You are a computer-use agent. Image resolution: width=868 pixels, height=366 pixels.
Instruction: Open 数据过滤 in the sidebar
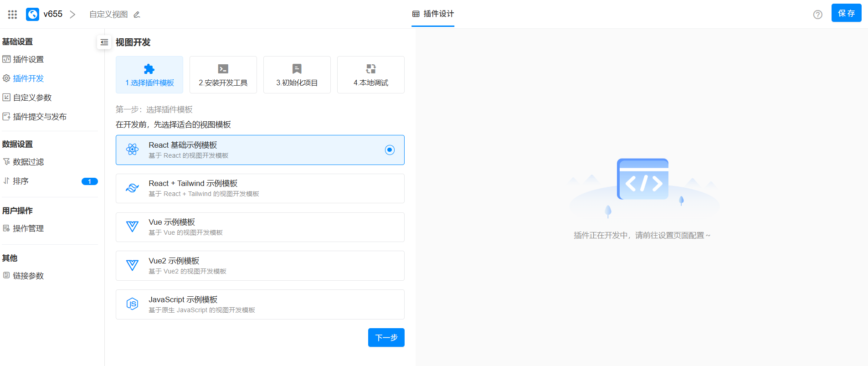tap(28, 162)
